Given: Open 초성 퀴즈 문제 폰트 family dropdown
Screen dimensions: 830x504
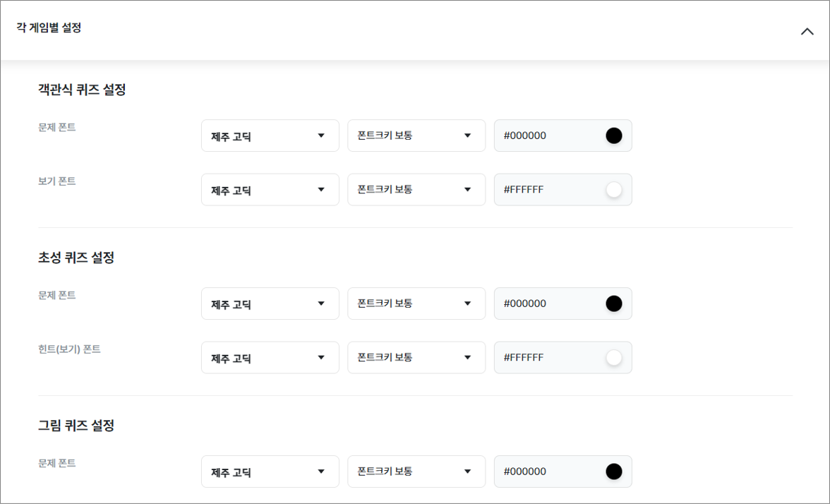Looking at the screenshot, I should pos(270,304).
